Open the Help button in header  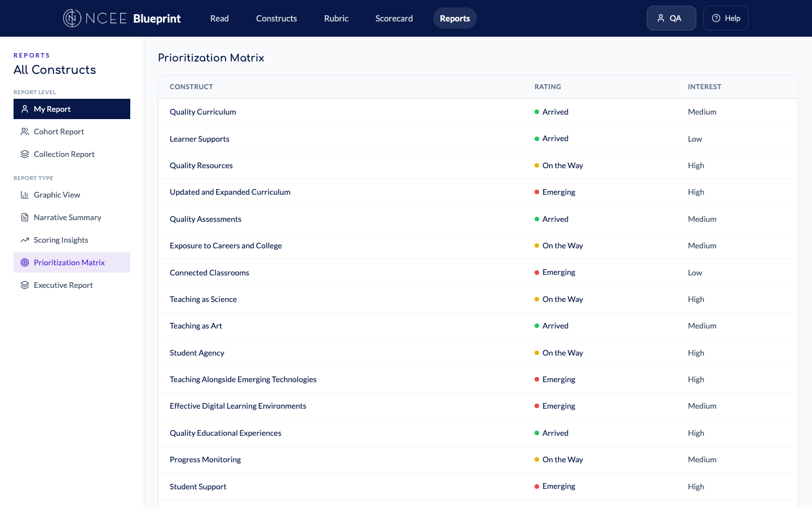[x=725, y=18]
